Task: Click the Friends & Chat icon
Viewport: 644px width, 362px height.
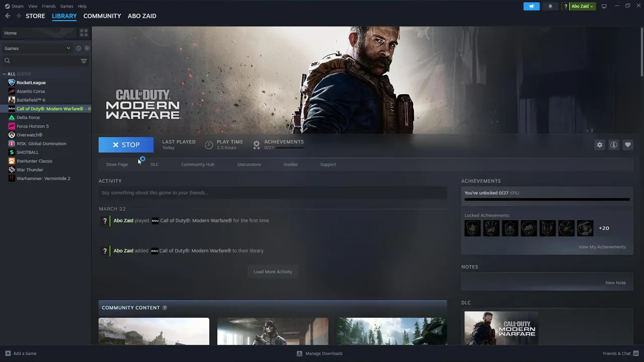Action: click(636, 353)
